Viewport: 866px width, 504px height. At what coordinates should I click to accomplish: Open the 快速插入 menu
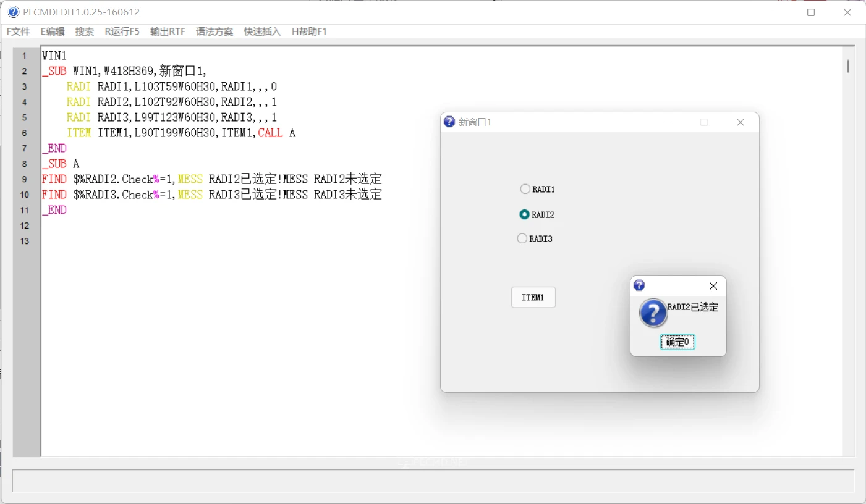(262, 31)
